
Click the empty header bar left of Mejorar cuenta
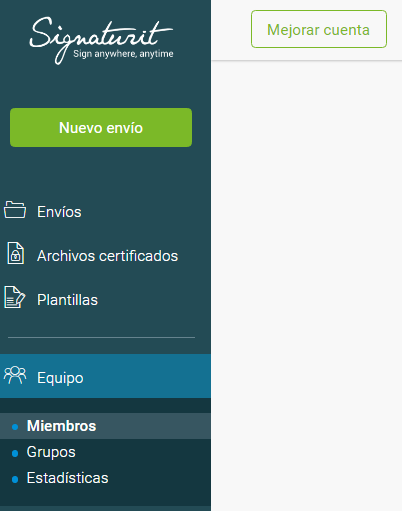pyautogui.click(x=231, y=30)
